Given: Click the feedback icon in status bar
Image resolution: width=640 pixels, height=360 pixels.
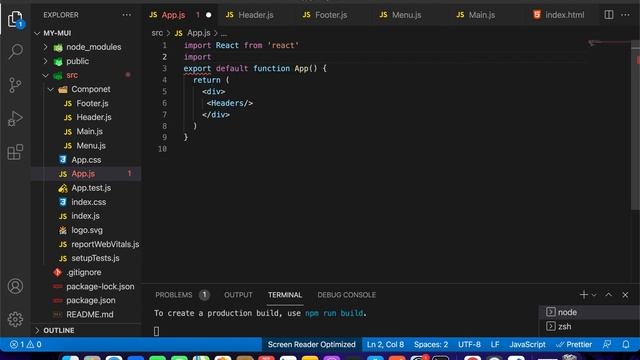Looking at the screenshot, I should coord(607,344).
